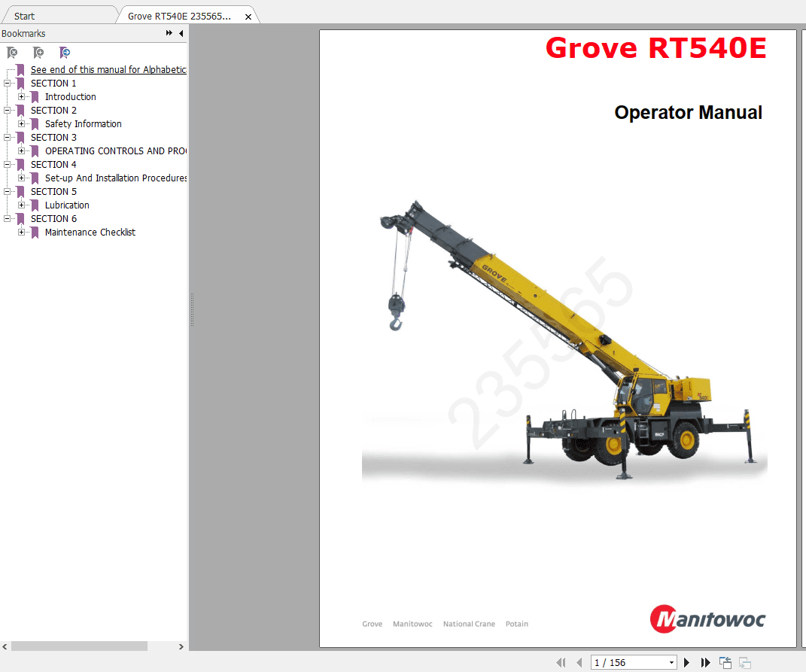Delete the selected bookmark

click(x=11, y=53)
